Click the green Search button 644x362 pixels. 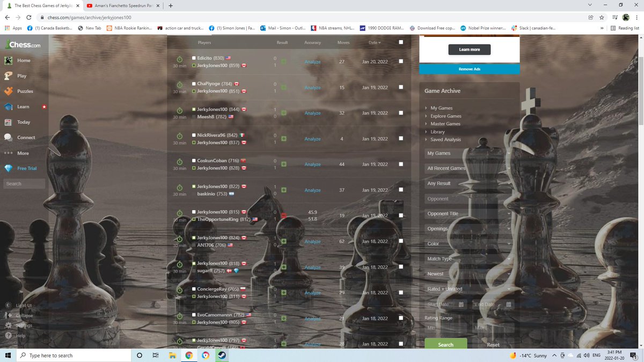[x=445, y=344]
